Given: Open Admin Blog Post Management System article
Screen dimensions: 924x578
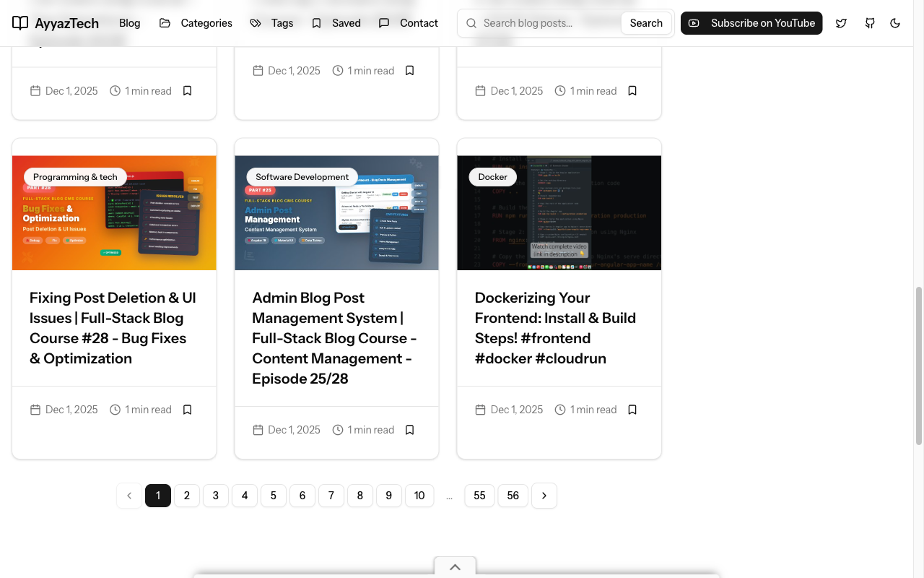Looking at the screenshot, I should tap(334, 338).
